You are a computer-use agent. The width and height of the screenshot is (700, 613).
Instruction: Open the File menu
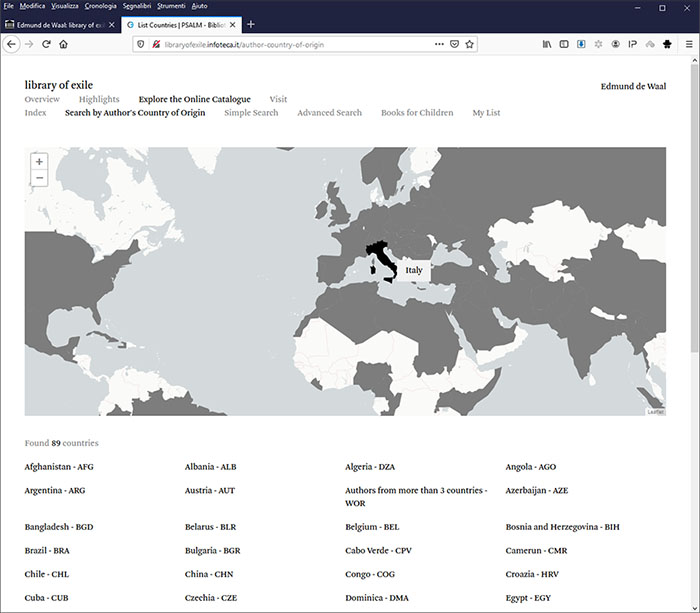coord(8,6)
